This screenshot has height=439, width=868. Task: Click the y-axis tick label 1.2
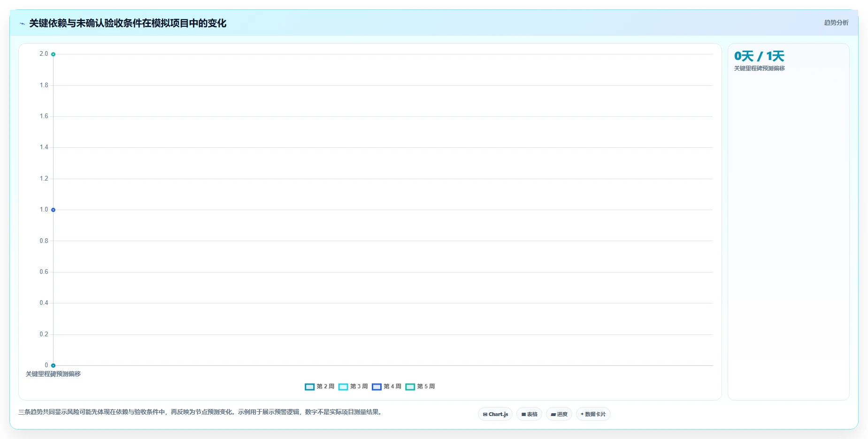(44, 179)
